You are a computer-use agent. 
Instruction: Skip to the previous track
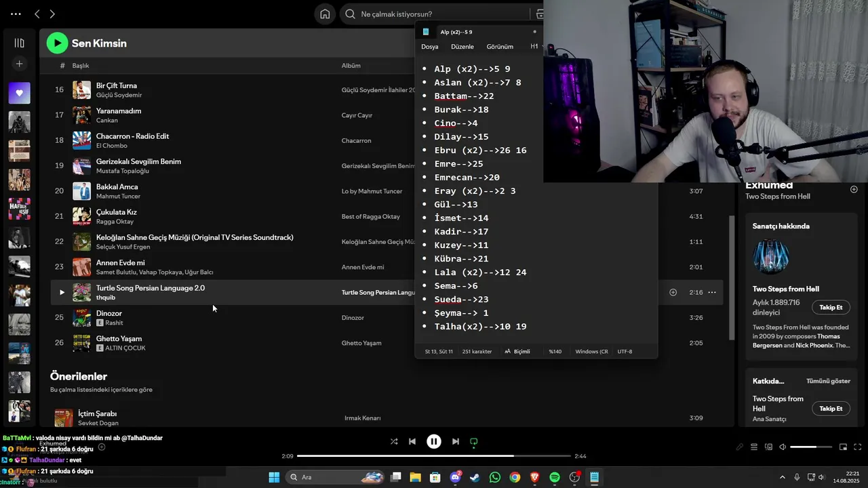click(412, 441)
